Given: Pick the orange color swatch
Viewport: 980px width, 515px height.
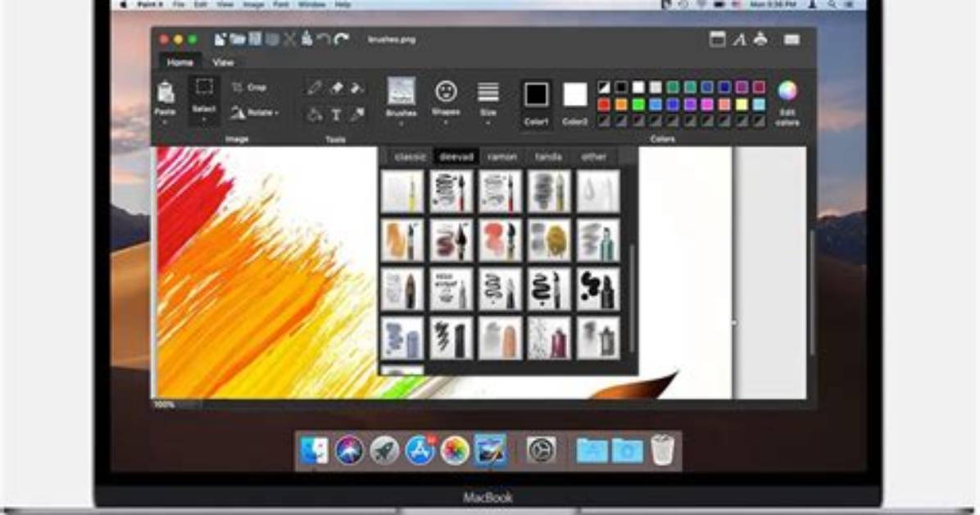Looking at the screenshot, I should point(621,104).
